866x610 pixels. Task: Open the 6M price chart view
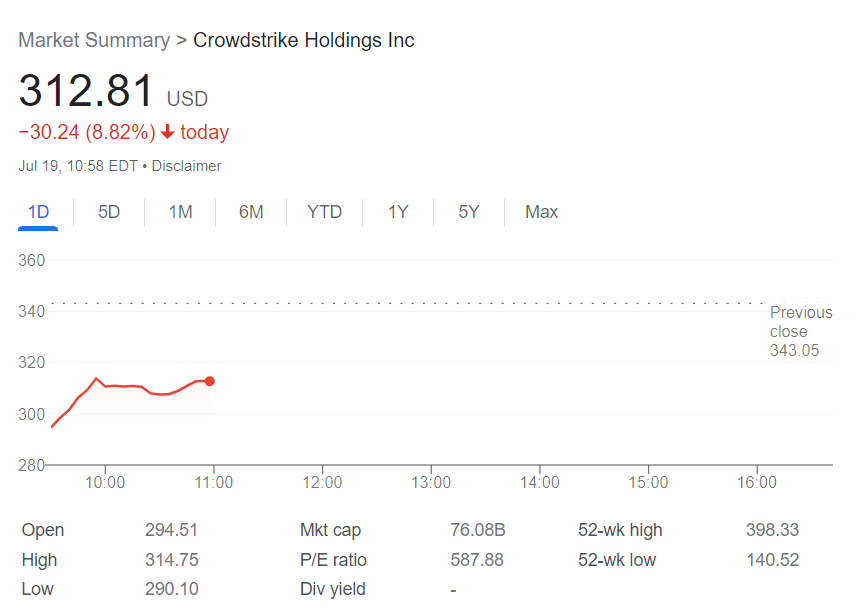(251, 212)
